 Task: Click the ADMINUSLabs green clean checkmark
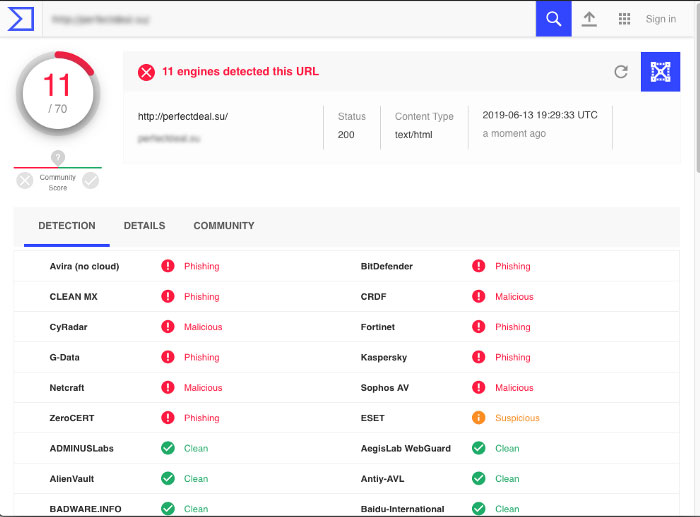[x=168, y=448]
